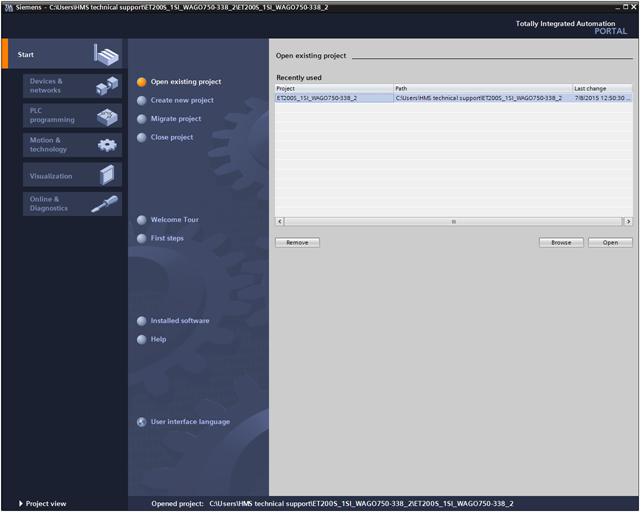Screen dimensions: 640x512
Task: Click the Remove button
Action: pos(297,243)
